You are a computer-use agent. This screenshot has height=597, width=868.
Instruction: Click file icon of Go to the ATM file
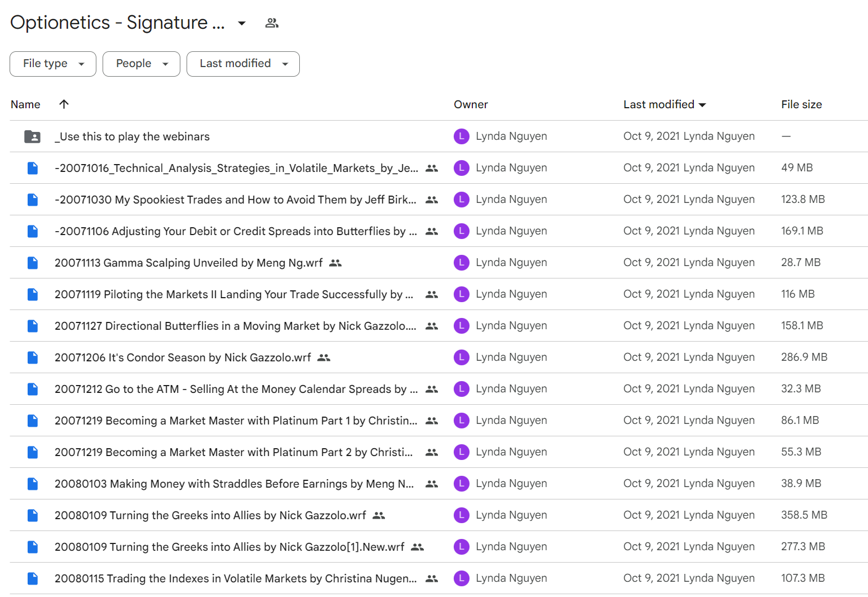tap(33, 389)
